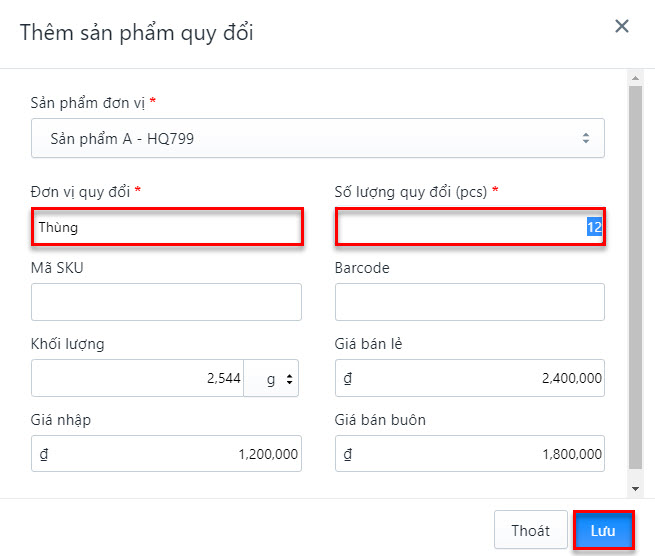Save with the Lưu button
The height and width of the screenshot is (556, 655).
[x=604, y=531]
